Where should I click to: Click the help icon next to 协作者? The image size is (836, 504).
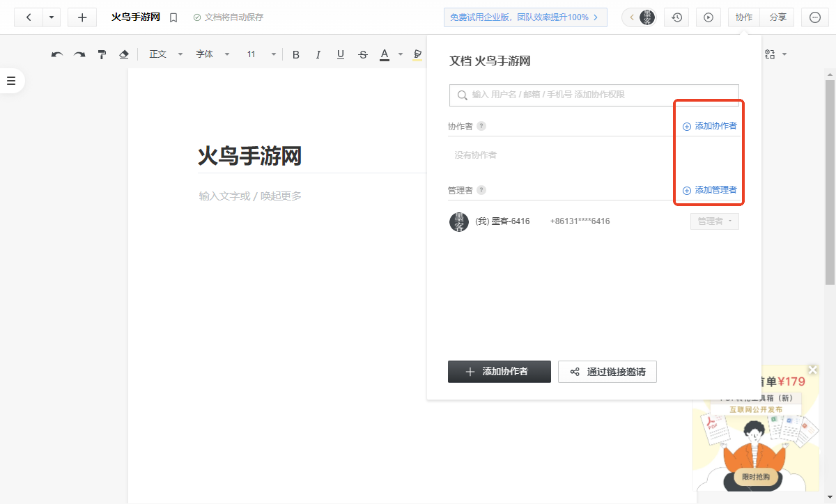click(481, 126)
